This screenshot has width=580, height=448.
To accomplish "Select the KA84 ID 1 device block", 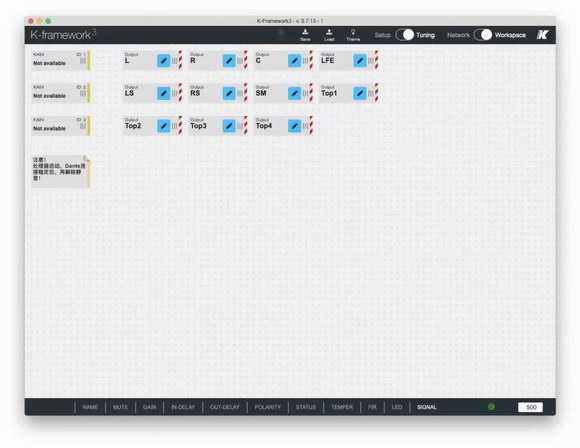I will tap(61, 60).
